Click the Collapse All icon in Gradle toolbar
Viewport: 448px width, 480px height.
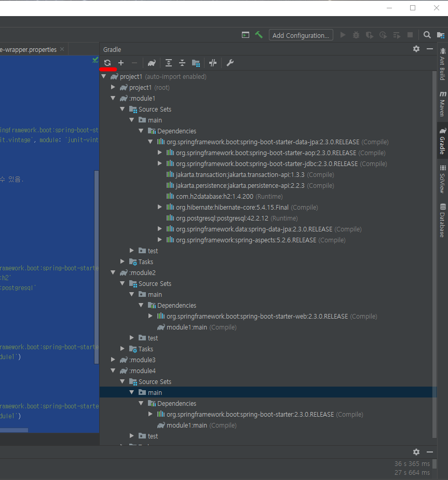pos(182,63)
